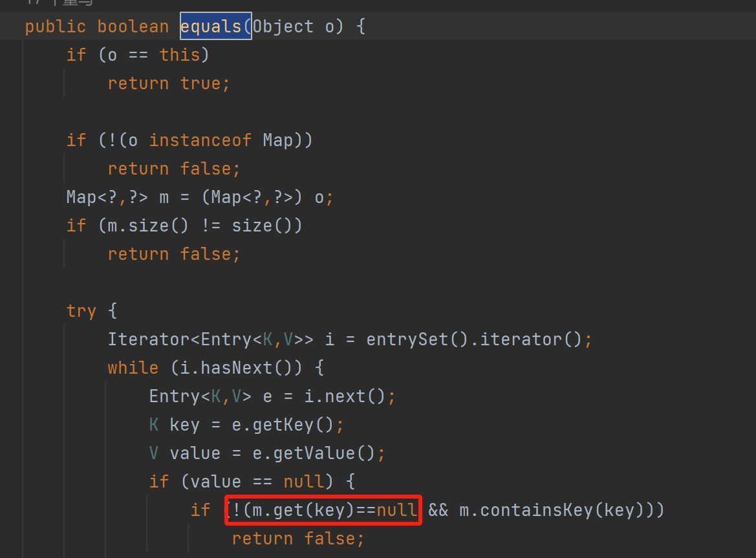Click the red-boxed m.get(key)==null expression
Viewport: 756px width, 558px height.
323,510
